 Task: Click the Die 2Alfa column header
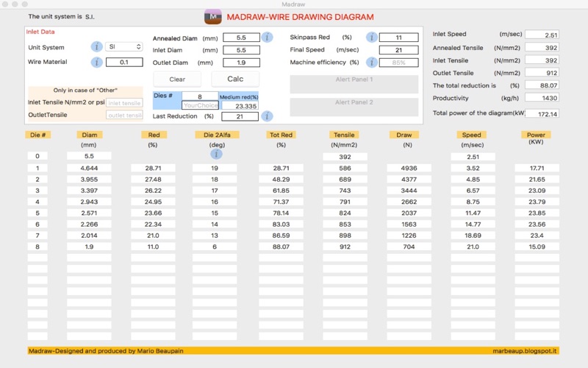pos(217,135)
